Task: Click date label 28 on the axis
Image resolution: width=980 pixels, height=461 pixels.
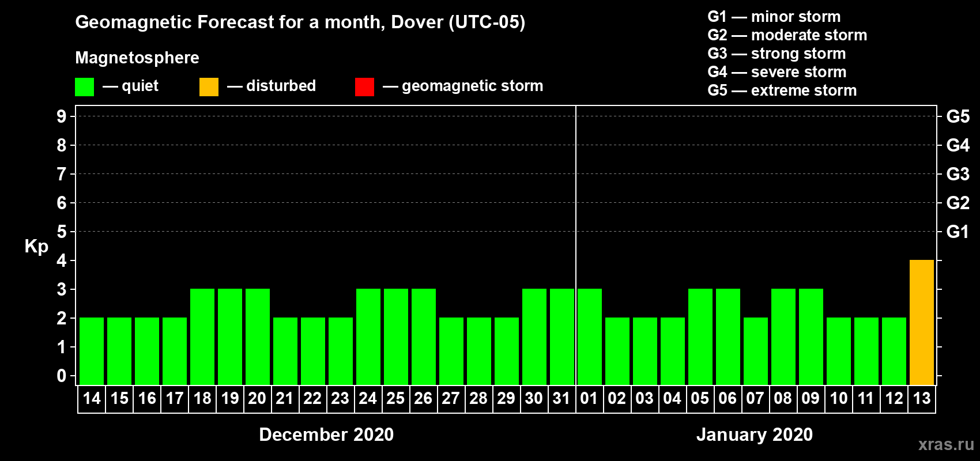Action: [x=479, y=398]
